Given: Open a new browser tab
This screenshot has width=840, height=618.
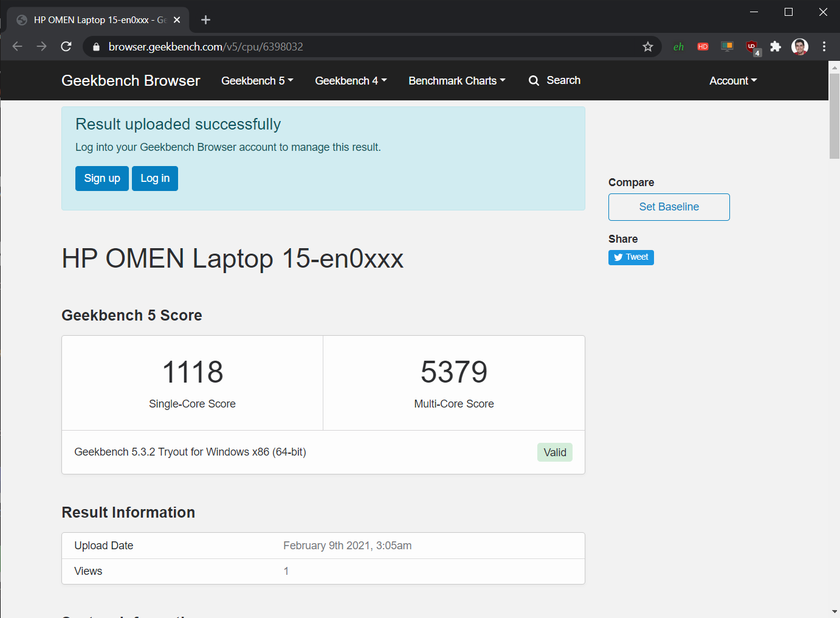Looking at the screenshot, I should click(205, 20).
